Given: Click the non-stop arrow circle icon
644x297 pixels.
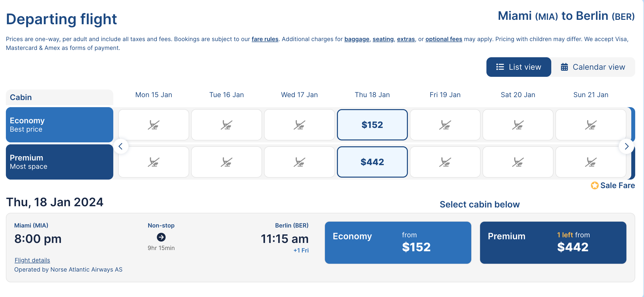Looking at the screenshot, I should 161,237.
